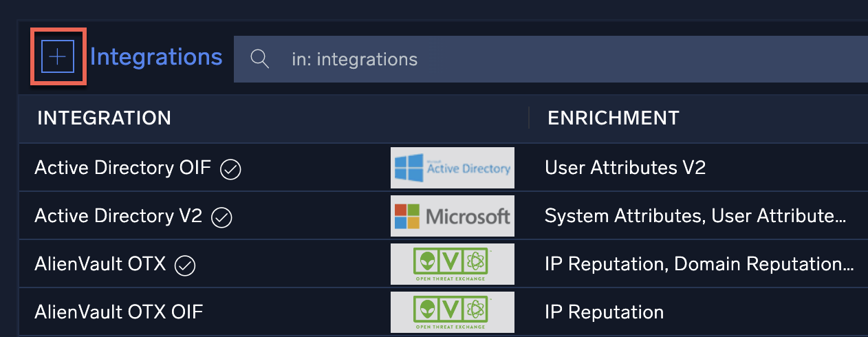Click the plus icon to add an integration
This screenshot has height=337, width=868.
[58, 57]
